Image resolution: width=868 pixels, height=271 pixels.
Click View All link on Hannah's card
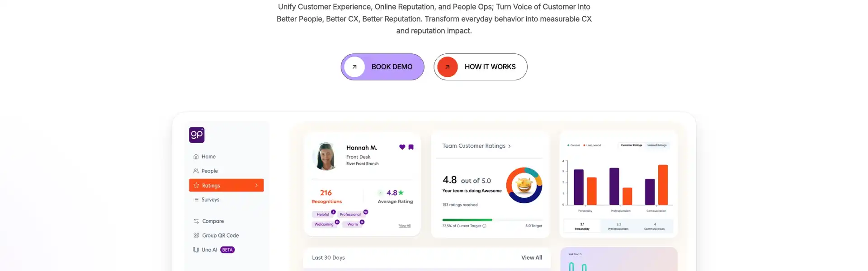coord(405,225)
